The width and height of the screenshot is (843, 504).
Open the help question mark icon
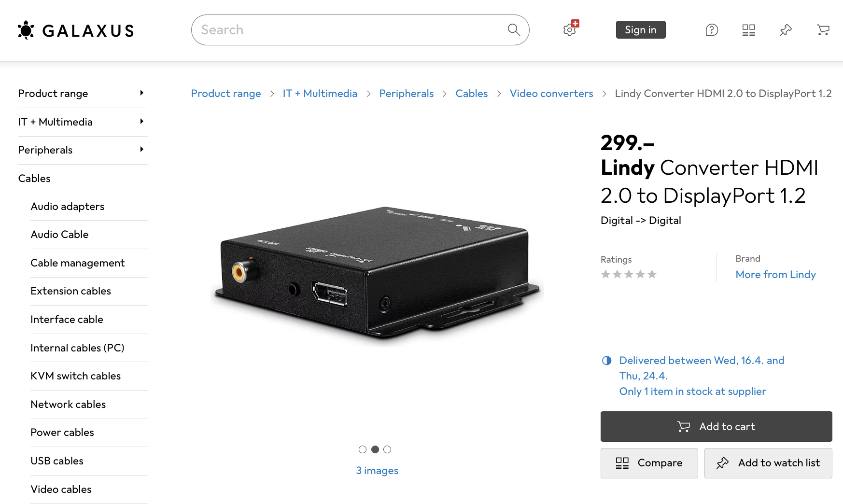point(712,30)
